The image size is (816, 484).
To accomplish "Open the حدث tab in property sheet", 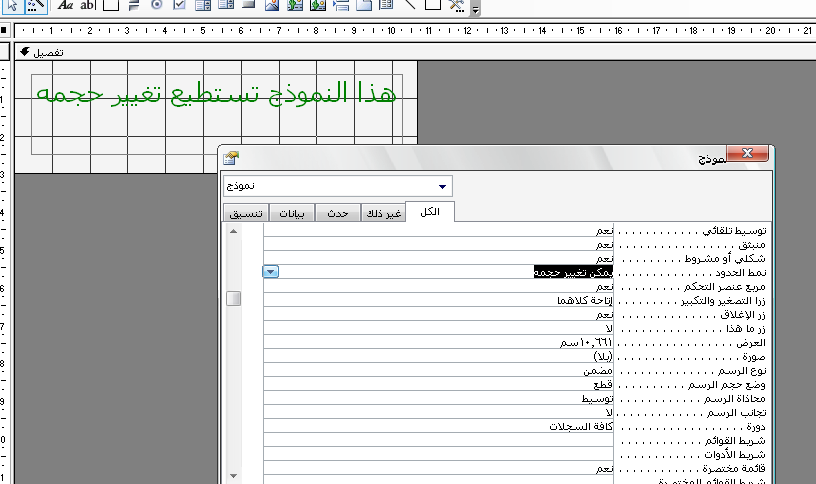I will 338,214.
